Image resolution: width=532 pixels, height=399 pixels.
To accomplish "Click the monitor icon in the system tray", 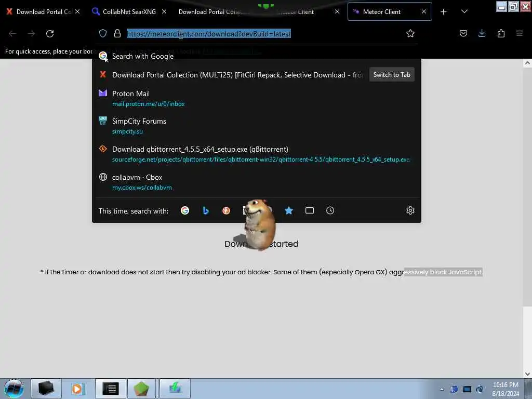I will coord(467,389).
